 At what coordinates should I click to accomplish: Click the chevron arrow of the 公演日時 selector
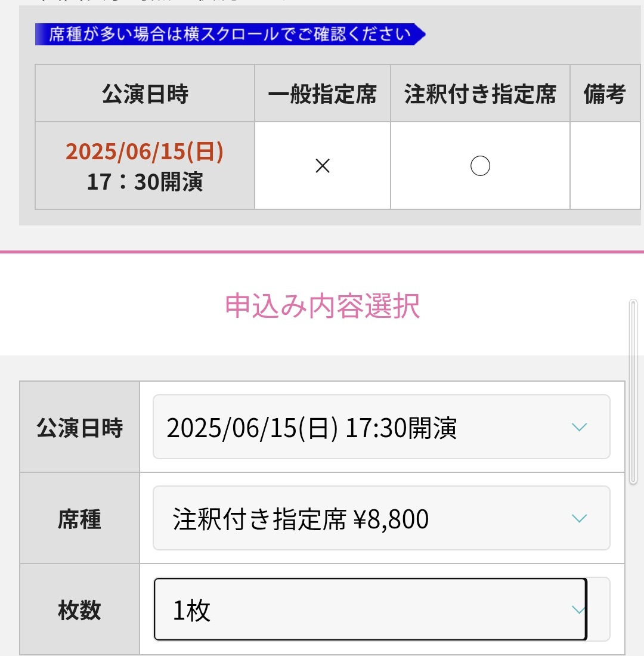[x=579, y=427]
